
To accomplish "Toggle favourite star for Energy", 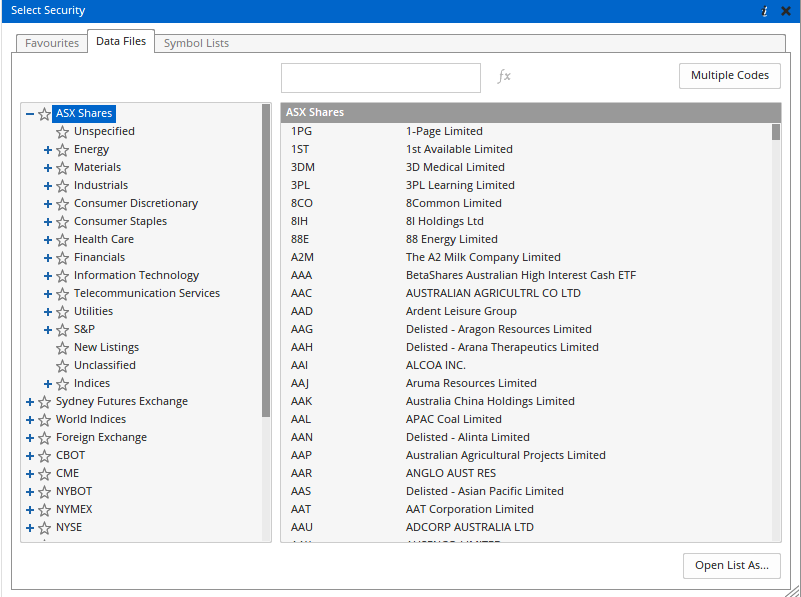I will [x=62, y=150].
